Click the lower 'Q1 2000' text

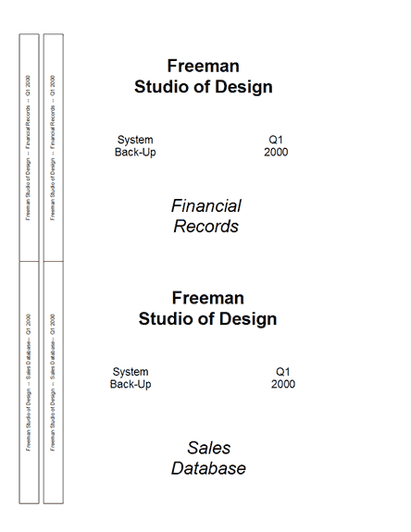283,378
